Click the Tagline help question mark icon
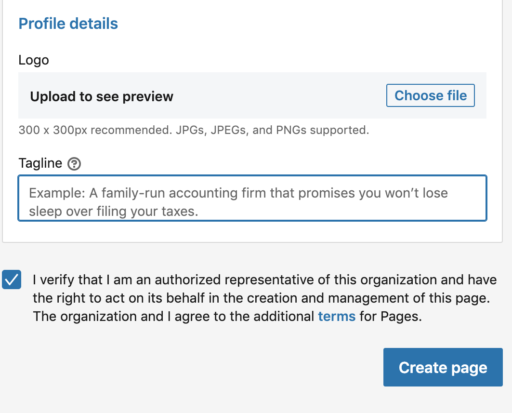This screenshot has height=413, width=512. pos(74,164)
